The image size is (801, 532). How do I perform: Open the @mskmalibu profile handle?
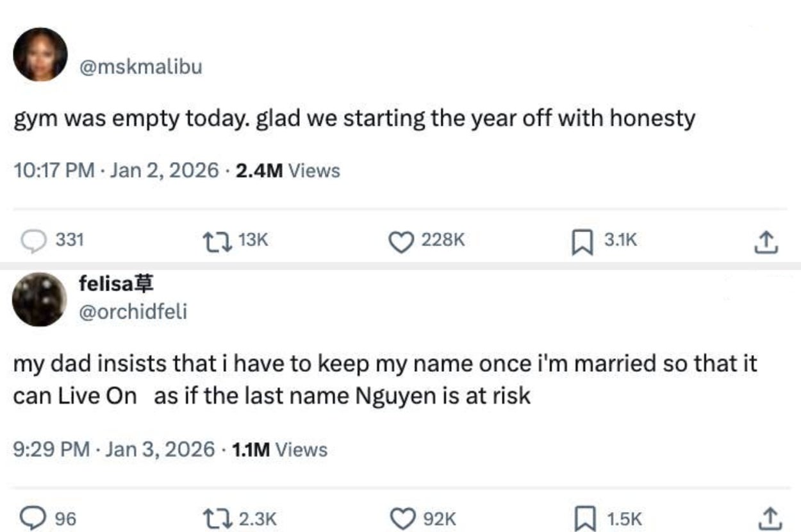point(140,67)
